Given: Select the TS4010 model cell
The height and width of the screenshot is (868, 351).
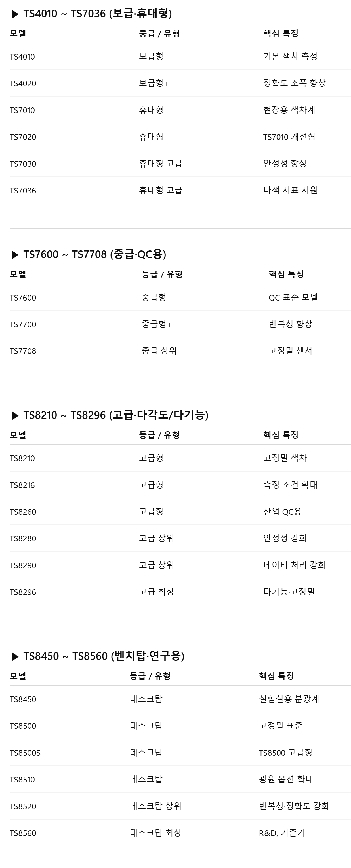Looking at the screenshot, I should [22, 57].
